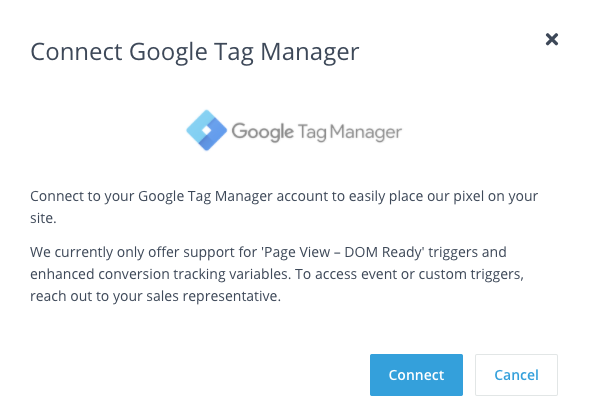
Task: Click 'We currently only offer support' text
Action: tap(143, 252)
